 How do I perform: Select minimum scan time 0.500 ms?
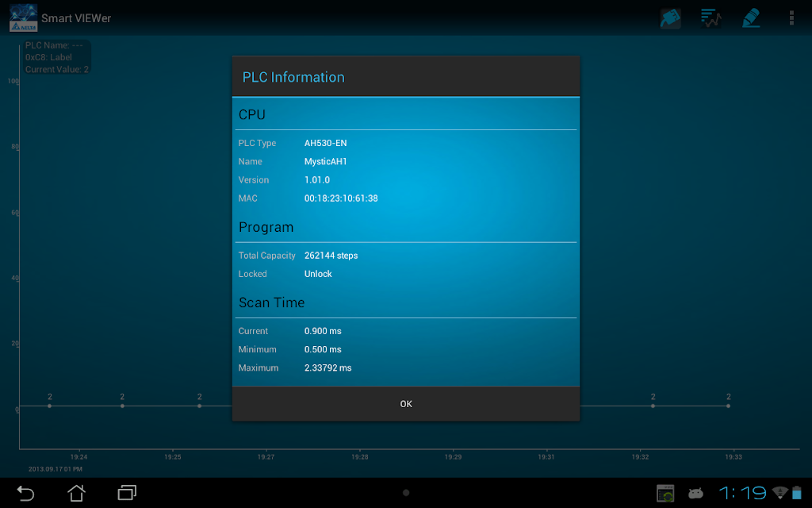pyautogui.click(x=323, y=350)
